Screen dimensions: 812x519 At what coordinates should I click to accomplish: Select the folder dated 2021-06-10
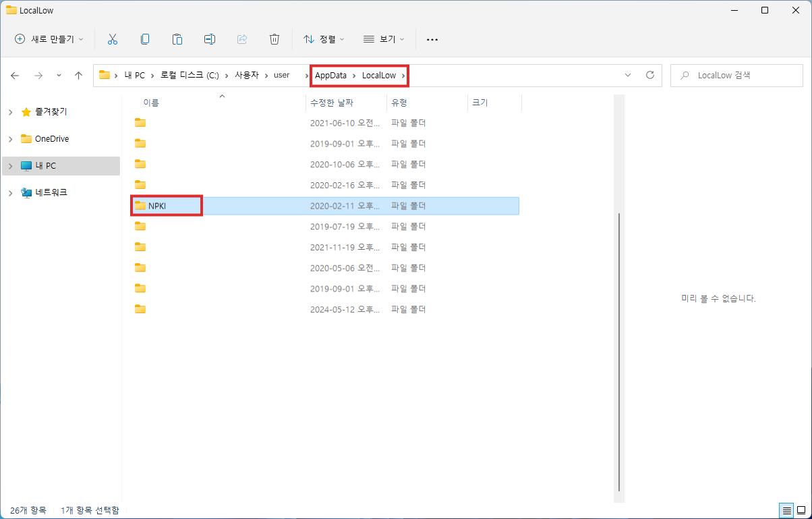tap(326, 123)
